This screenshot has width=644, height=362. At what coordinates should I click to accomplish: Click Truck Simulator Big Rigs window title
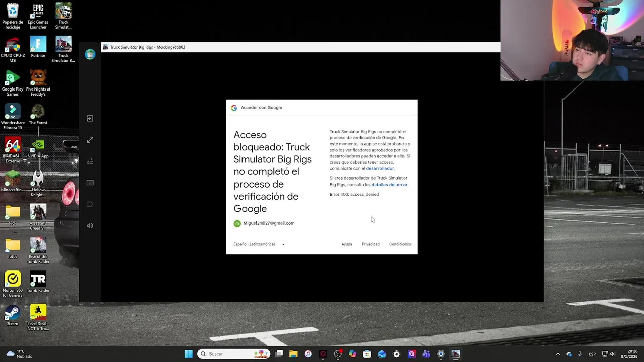click(147, 47)
